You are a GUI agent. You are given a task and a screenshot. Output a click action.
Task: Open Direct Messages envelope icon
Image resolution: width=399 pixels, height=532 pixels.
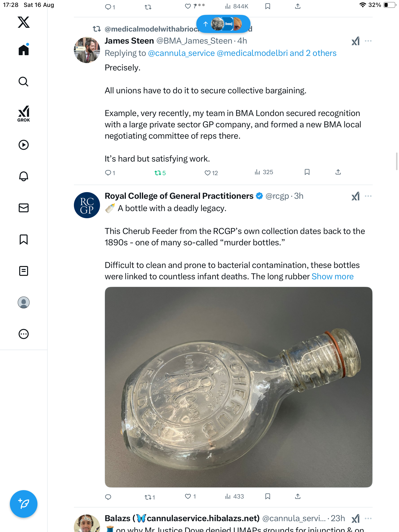[24, 208]
